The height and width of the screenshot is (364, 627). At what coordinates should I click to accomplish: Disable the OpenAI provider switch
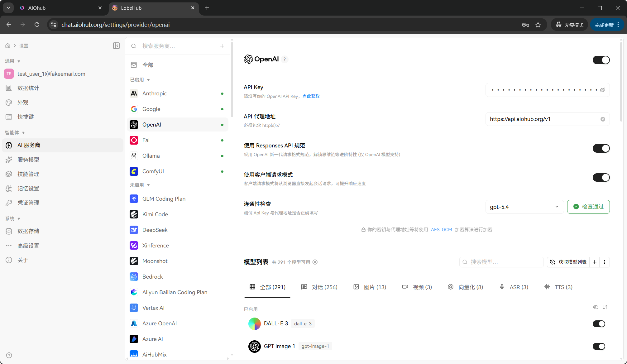click(601, 60)
